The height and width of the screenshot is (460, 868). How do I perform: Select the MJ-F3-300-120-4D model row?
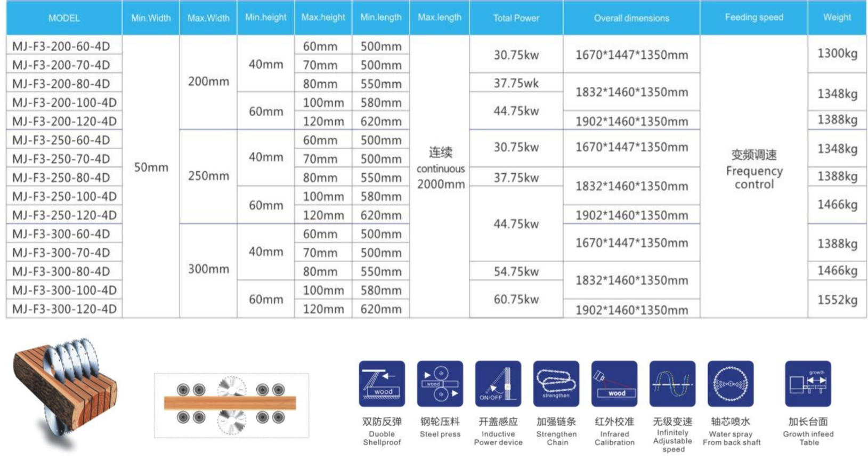pyautogui.click(x=64, y=309)
